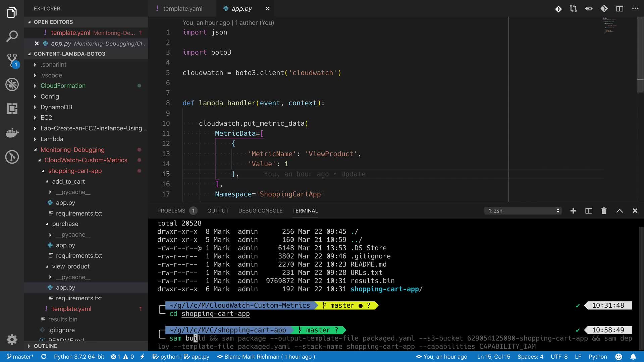The width and height of the screenshot is (644, 362).
Task: Expand the CloudFormation folder
Action: tap(63, 86)
